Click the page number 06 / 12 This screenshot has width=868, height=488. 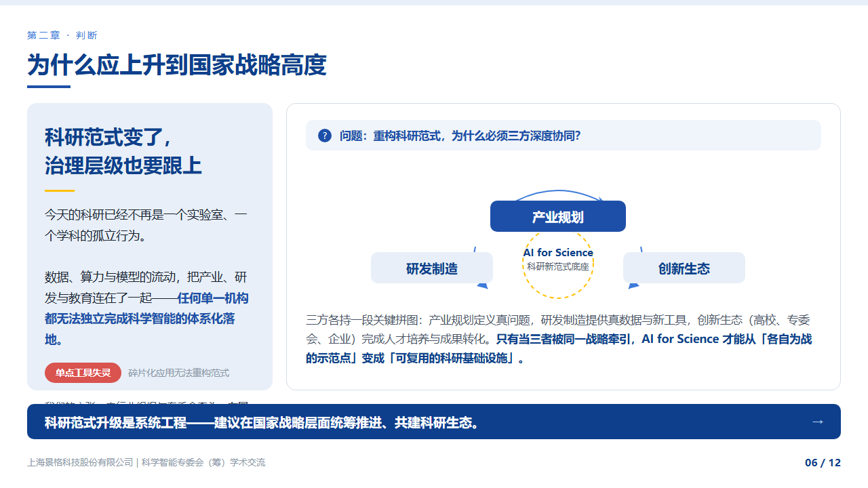(823, 462)
